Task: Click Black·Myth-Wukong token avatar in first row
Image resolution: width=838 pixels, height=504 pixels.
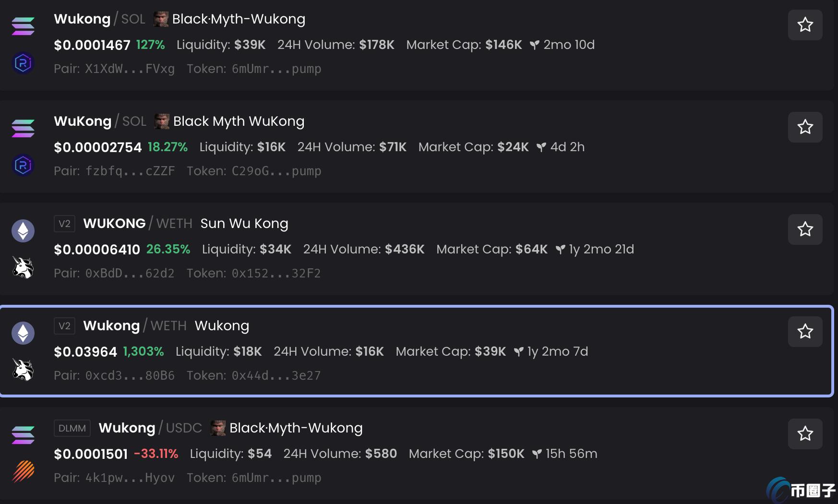Action: tap(161, 19)
